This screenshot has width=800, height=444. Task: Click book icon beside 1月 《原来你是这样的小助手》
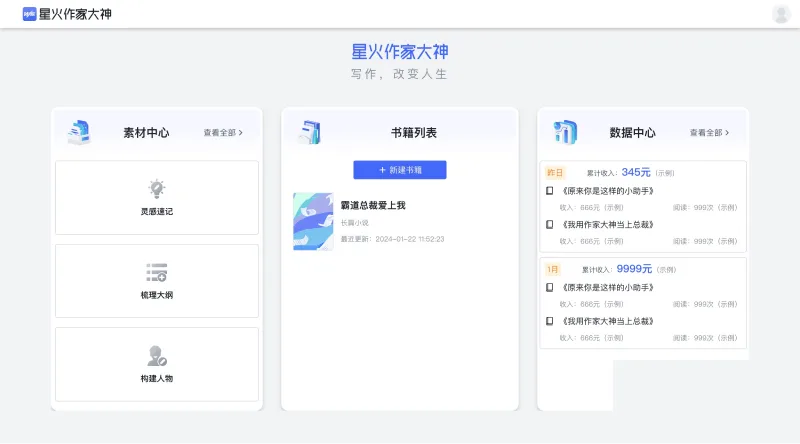tap(549, 287)
